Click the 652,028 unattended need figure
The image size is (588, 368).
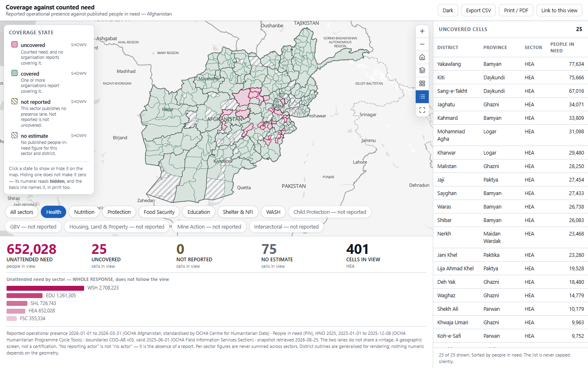click(x=31, y=249)
